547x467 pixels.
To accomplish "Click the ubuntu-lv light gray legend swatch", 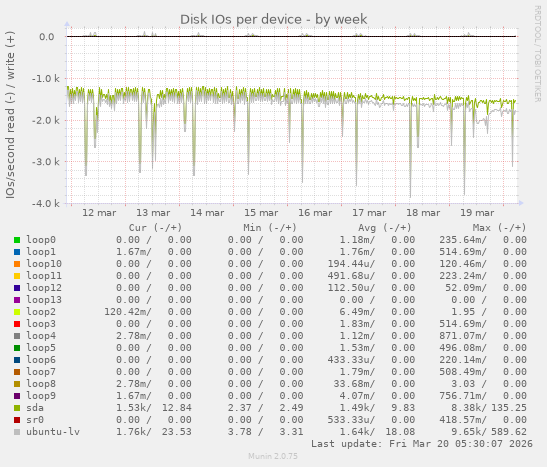I will coord(17,432).
